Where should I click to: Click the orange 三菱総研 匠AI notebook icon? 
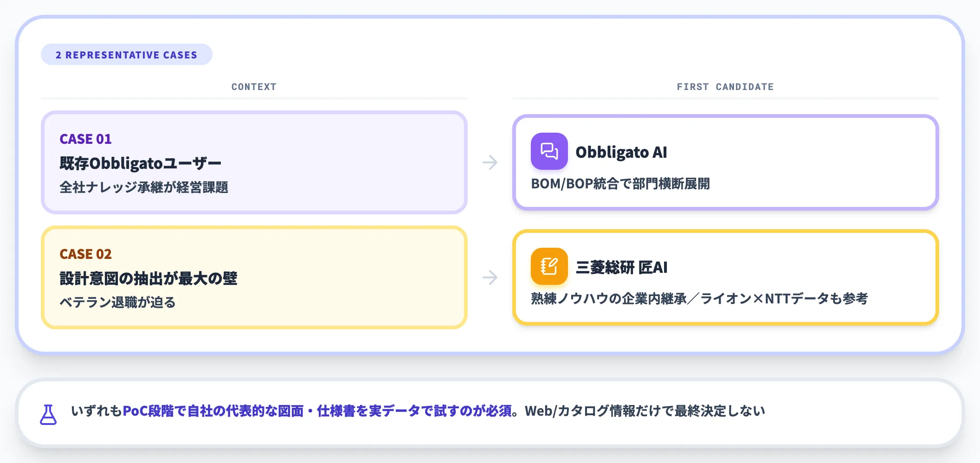(549, 266)
